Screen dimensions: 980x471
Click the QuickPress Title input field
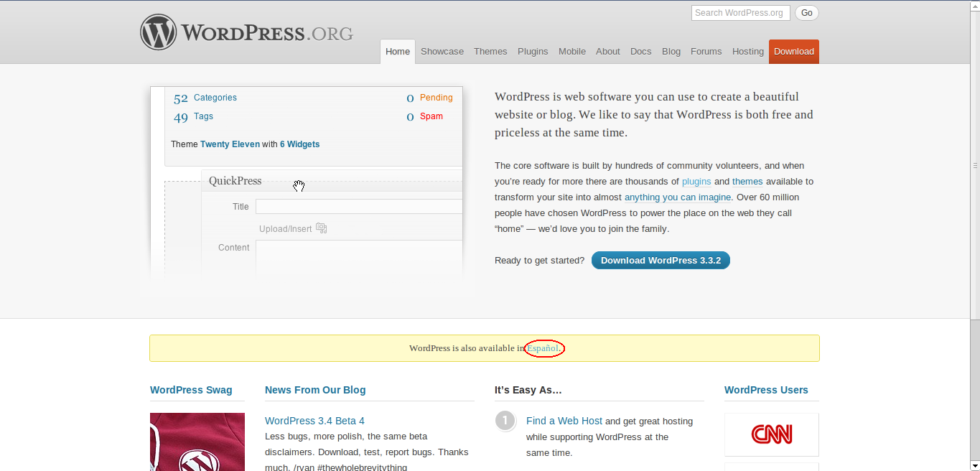pyautogui.click(x=359, y=207)
